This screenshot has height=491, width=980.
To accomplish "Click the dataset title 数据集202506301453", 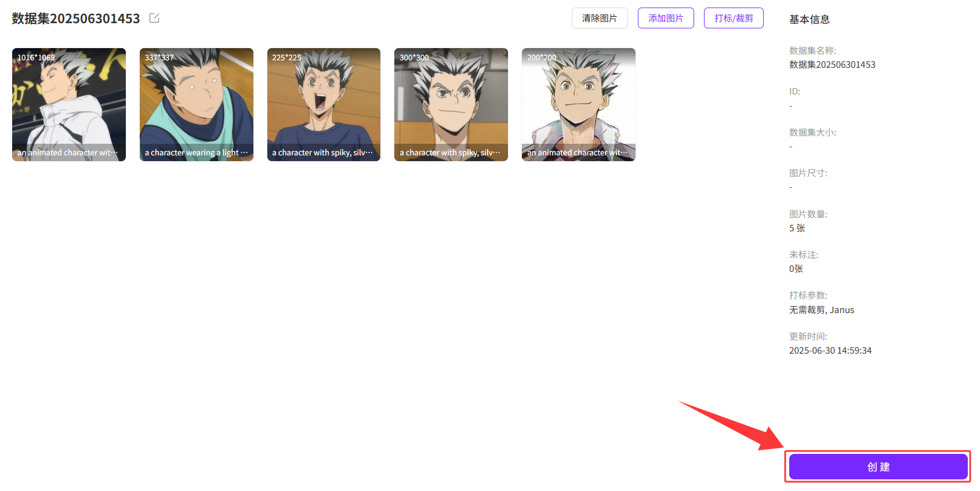I will [x=76, y=19].
